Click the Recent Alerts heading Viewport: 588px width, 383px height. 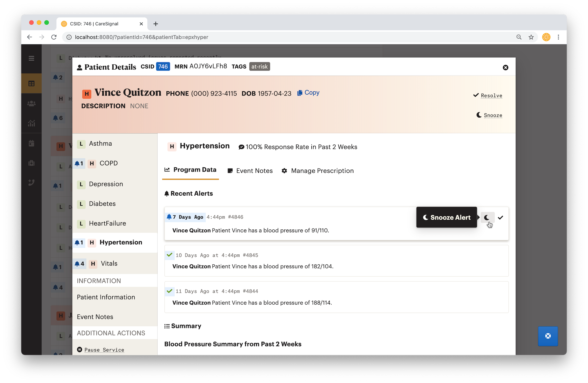click(x=188, y=194)
